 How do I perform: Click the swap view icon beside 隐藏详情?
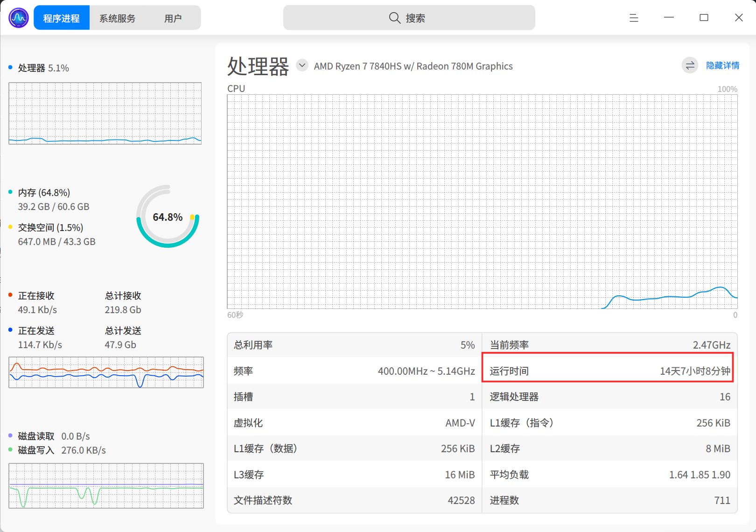(690, 65)
